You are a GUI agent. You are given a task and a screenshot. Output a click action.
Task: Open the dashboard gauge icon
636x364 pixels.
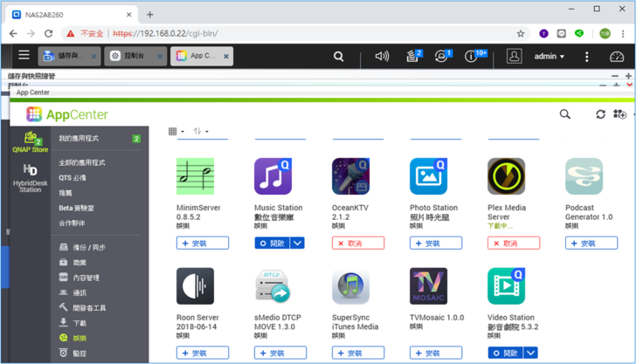click(x=617, y=57)
